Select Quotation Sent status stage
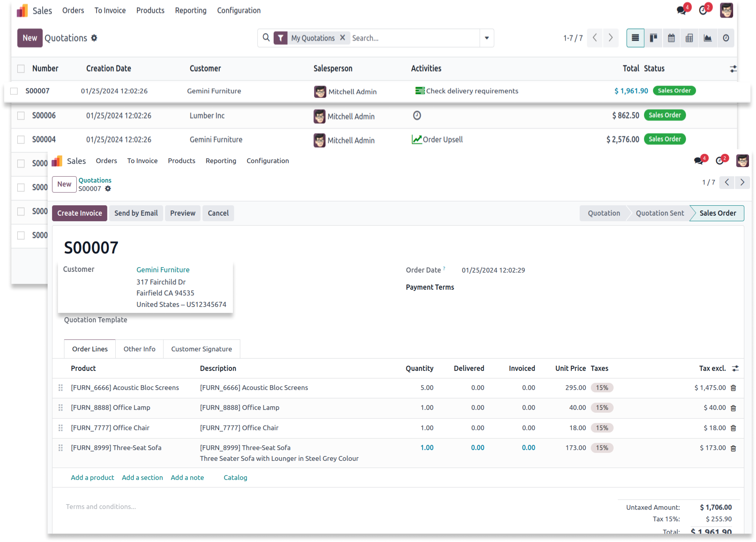This screenshot has height=542, width=756. point(660,213)
